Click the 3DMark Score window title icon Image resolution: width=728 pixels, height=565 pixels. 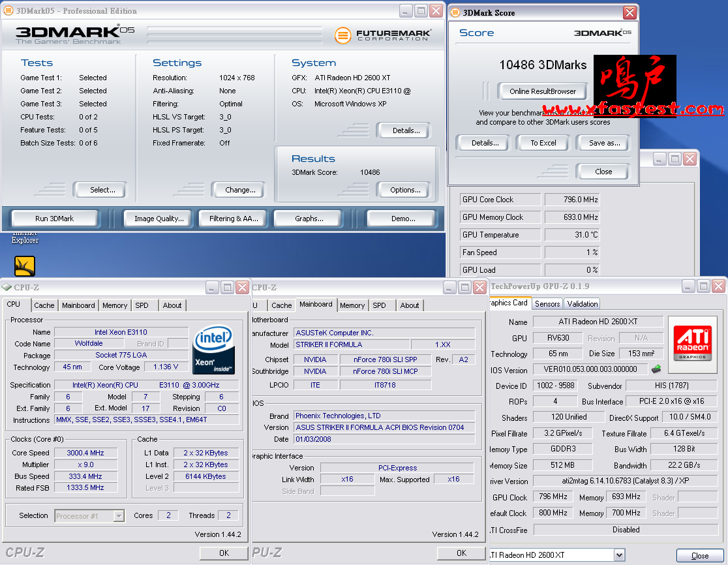pyautogui.click(x=455, y=12)
